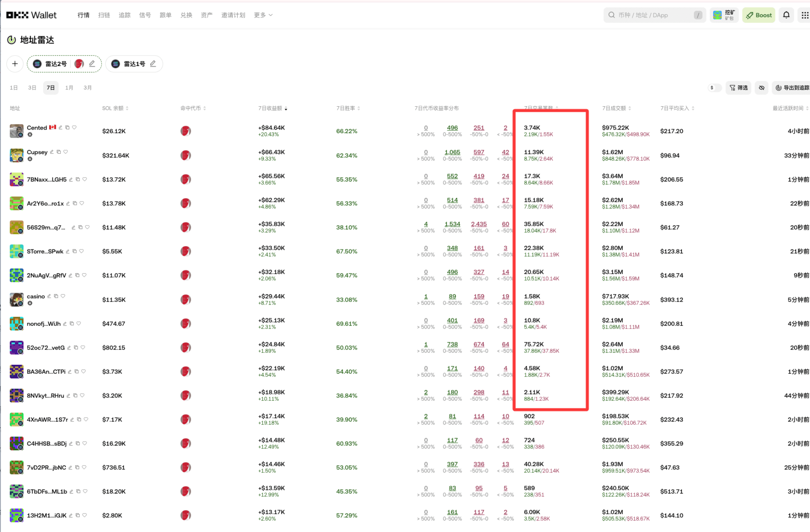Click the green Boost button

tap(758, 15)
